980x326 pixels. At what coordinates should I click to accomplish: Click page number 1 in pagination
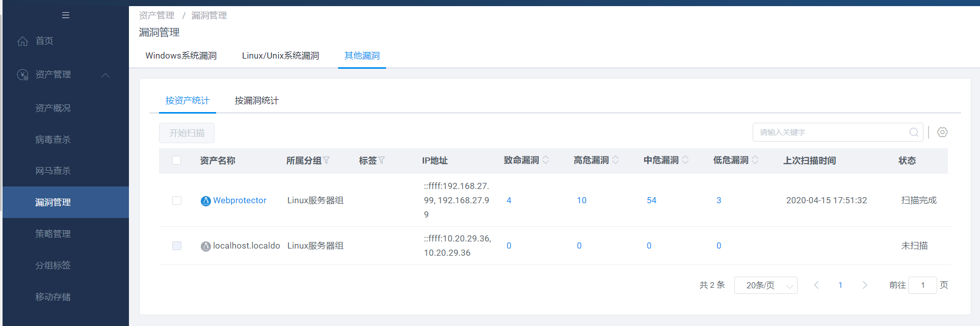click(x=840, y=285)
